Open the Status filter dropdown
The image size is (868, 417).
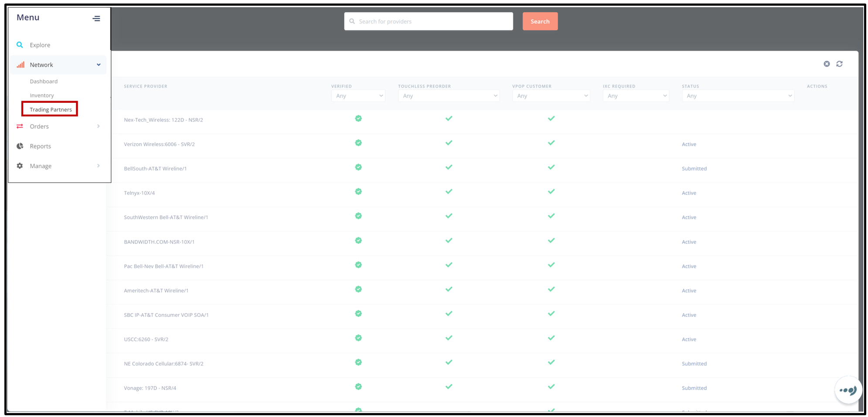(738, 96)
